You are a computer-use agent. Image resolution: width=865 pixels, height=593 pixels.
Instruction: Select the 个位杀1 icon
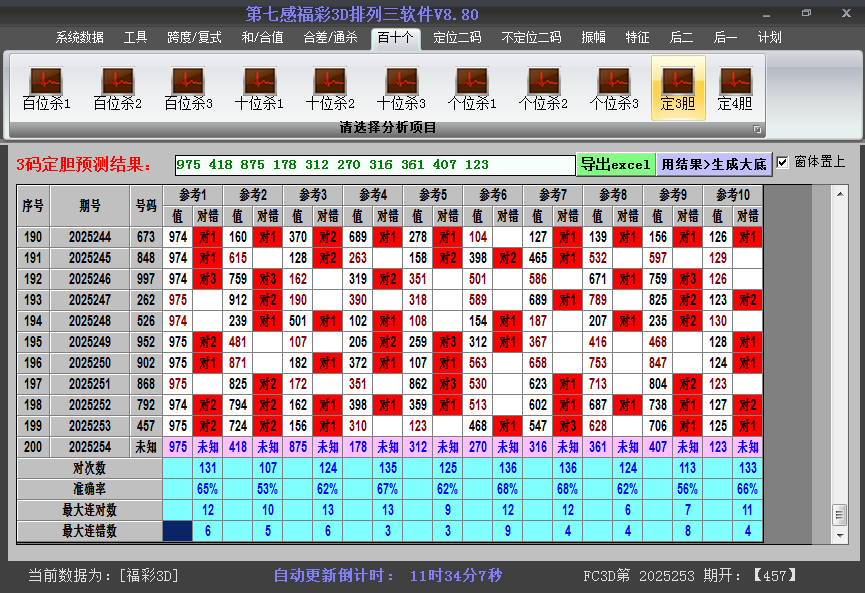[472, 88]
